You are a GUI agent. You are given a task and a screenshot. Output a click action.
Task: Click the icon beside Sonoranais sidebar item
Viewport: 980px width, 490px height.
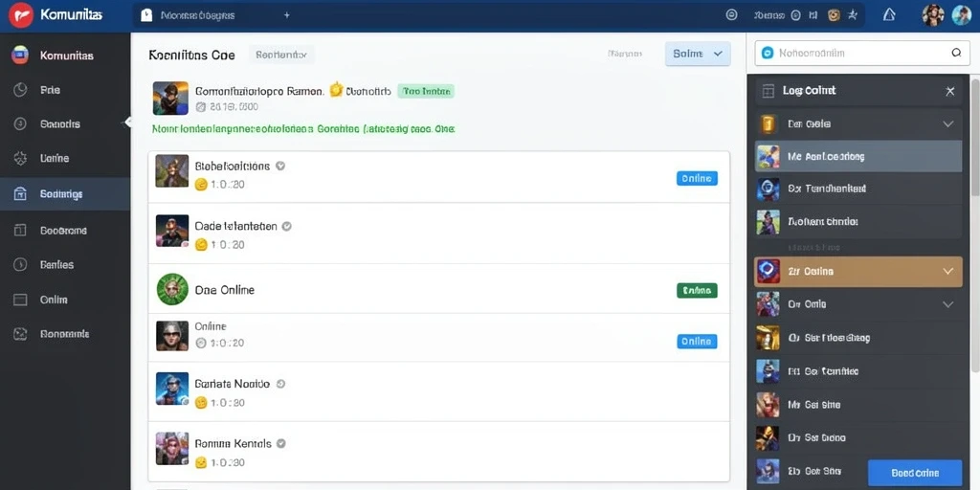point(20,334)
